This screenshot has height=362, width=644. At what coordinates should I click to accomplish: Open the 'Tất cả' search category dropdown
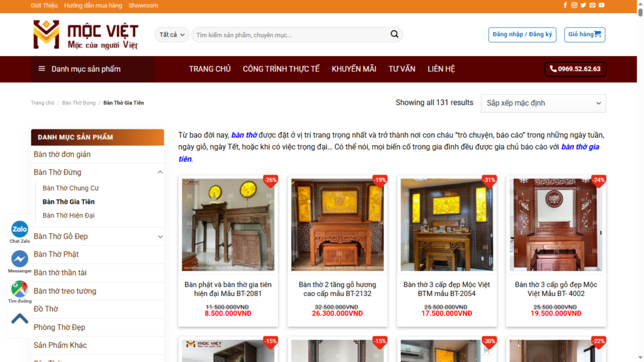point(172,35)
